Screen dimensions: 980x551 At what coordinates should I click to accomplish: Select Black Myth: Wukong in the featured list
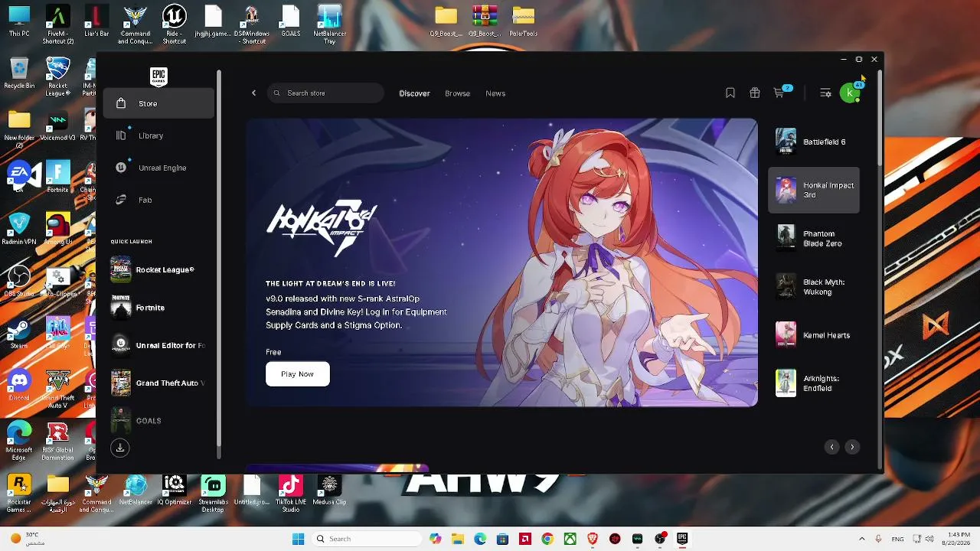(814, 286)
